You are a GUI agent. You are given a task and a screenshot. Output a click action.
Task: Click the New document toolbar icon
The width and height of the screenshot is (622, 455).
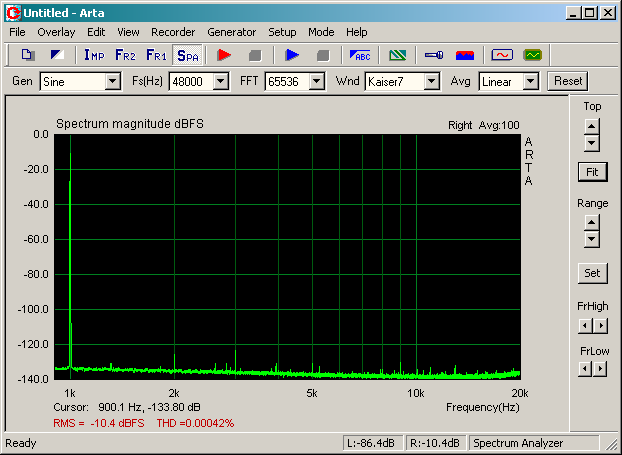coord(27,55)
